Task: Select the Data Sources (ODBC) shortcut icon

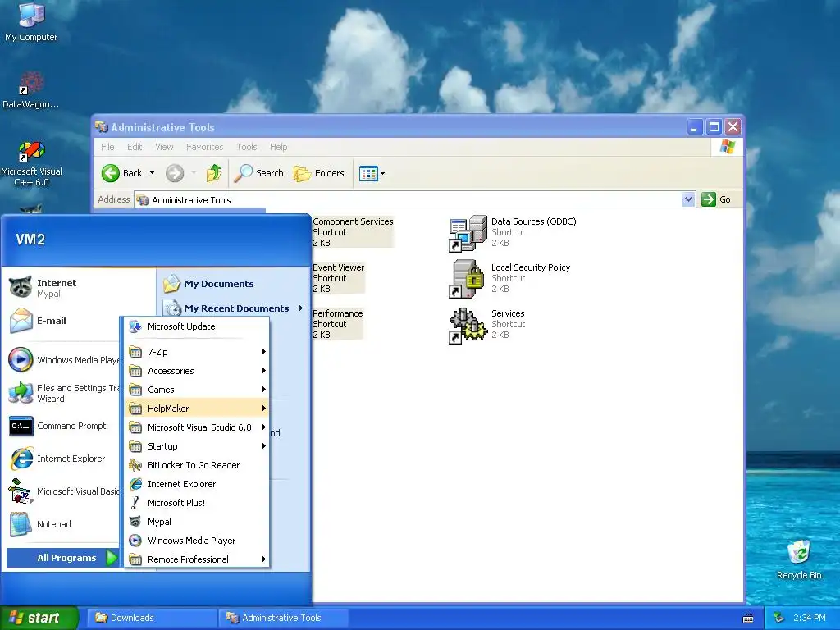Action: pos(468,233)
